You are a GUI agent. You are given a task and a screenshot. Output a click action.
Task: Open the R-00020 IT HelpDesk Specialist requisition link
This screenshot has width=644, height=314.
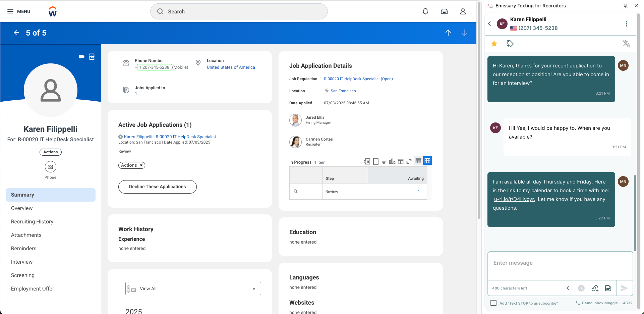click(x=358, y=79)
